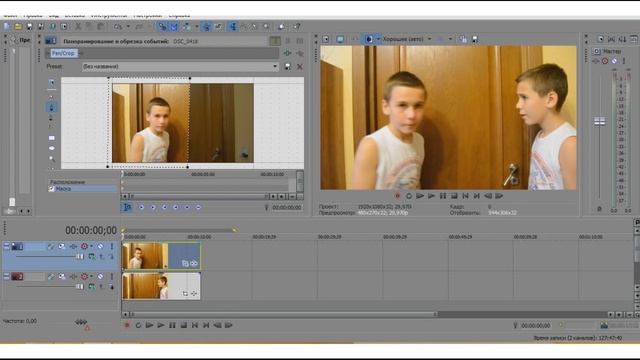Open the Настройки menu
The height and width of the screenshot is (360, 640).
147,16
